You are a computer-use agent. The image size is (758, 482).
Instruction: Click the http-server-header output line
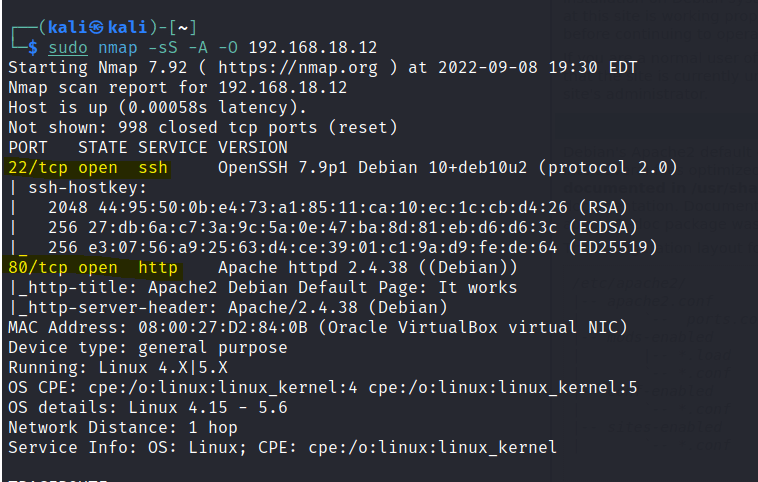pos(228,307)
